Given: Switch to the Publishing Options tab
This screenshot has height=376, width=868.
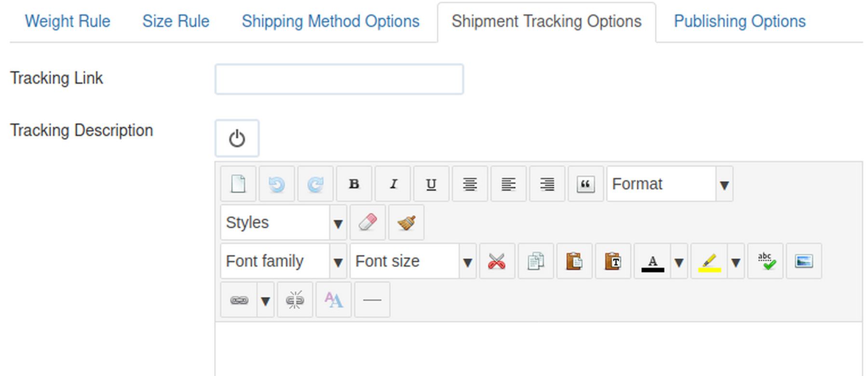Looking at the screenshot, I should (739, 22).
